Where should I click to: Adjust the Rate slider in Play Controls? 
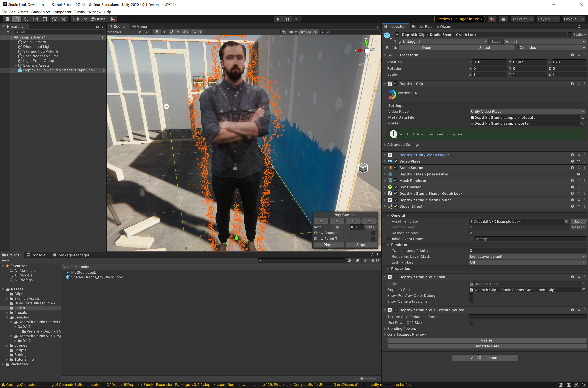pos(337,227)
